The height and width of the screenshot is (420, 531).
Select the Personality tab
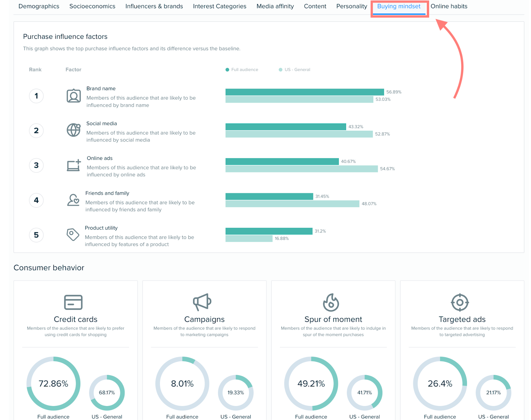351,6
